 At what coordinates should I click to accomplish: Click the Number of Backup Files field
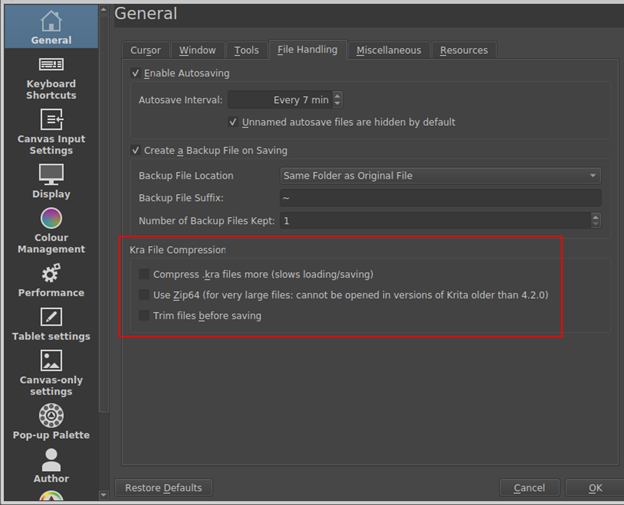click(x=435, y=220)
